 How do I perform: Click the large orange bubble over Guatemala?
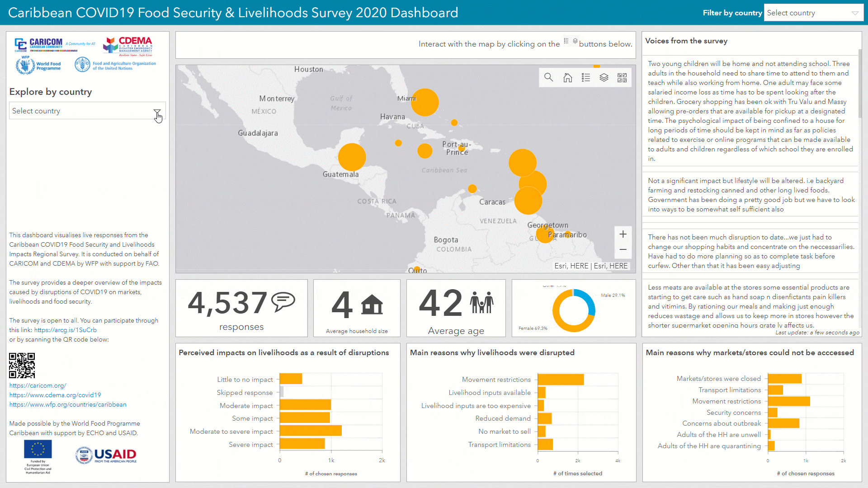coord(352,157)
